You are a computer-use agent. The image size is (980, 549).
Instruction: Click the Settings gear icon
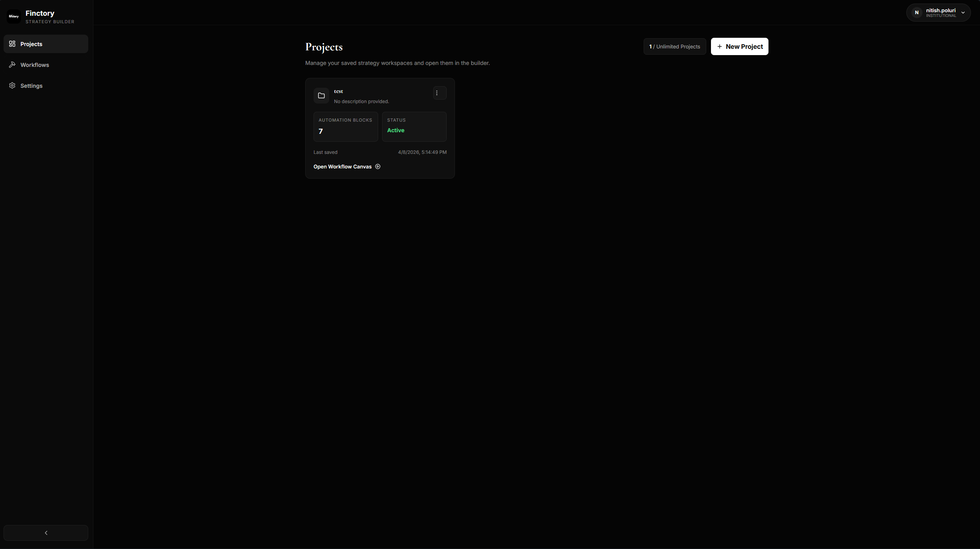click(12, 85)
